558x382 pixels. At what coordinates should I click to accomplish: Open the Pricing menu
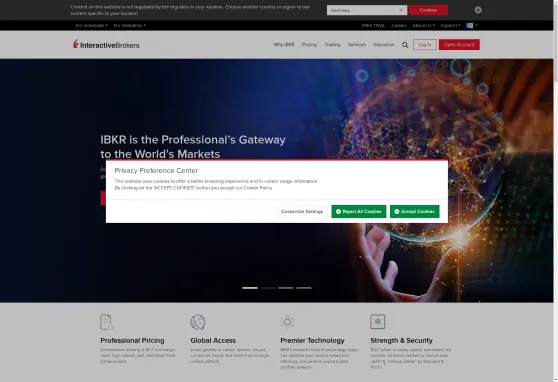309,45
